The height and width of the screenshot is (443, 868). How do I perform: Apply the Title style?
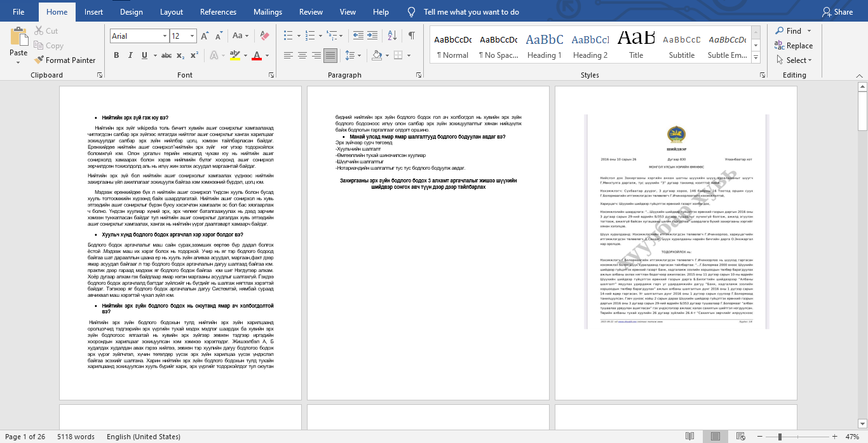pos(636,46)
